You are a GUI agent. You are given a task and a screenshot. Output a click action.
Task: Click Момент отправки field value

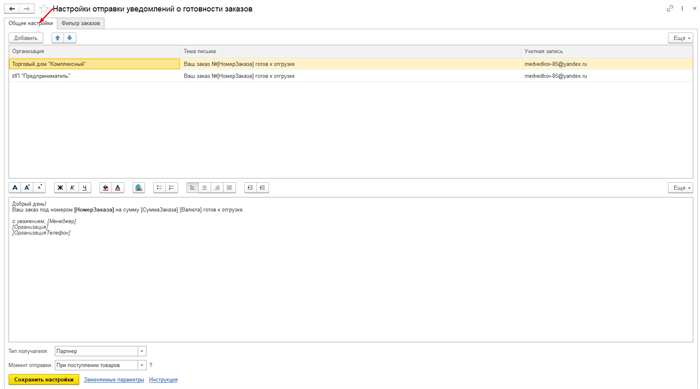tap(96, 365)
